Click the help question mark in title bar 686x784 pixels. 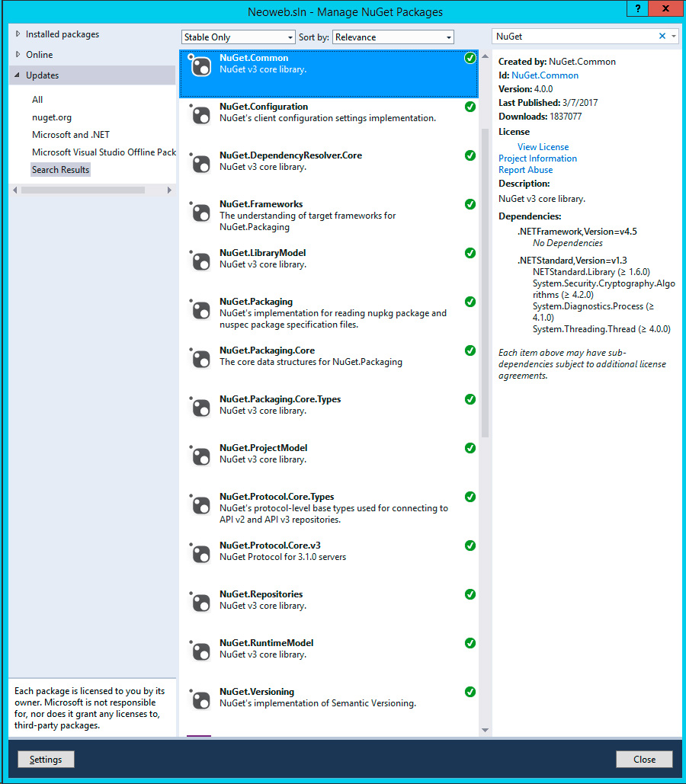coord(637,8)
